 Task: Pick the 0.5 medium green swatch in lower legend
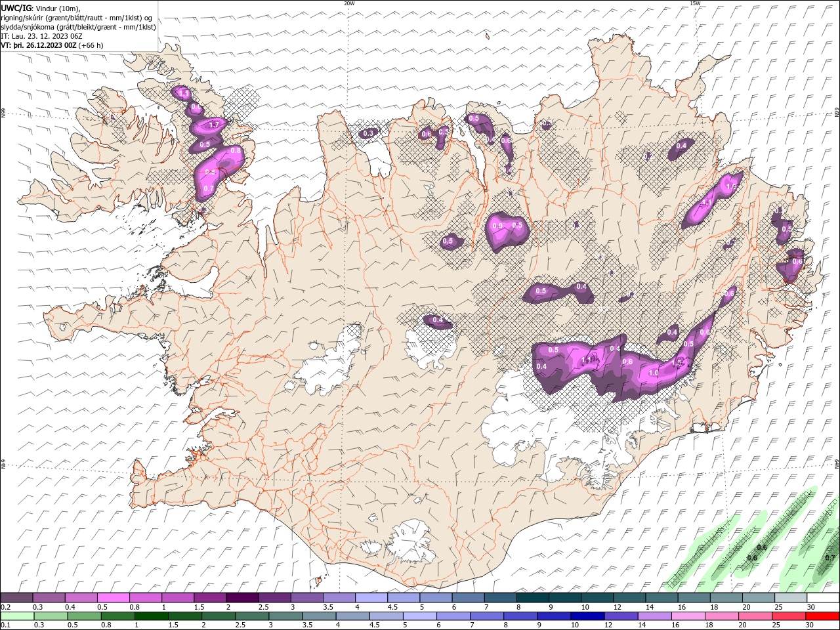(x=85, y=616)
